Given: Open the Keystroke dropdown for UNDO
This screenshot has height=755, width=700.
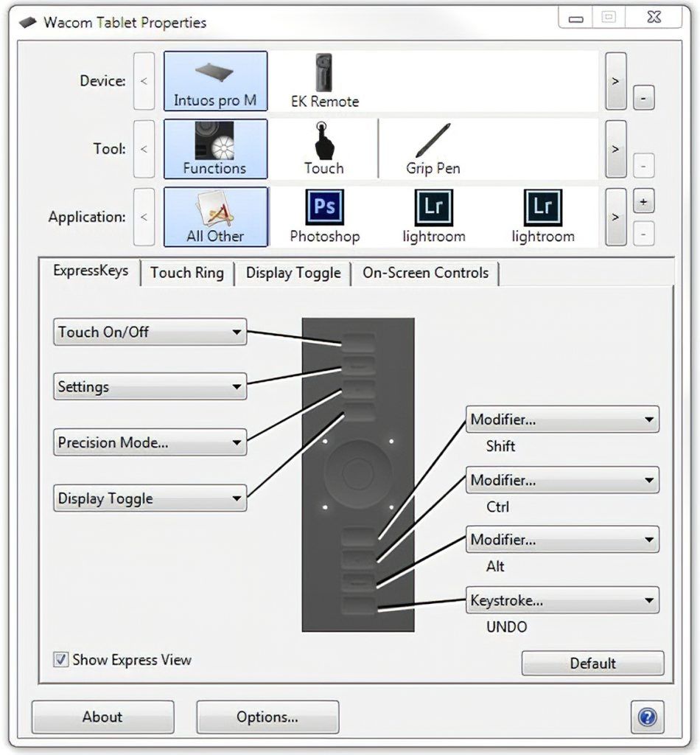Looking at the screenshot, I should click(562, 601).
